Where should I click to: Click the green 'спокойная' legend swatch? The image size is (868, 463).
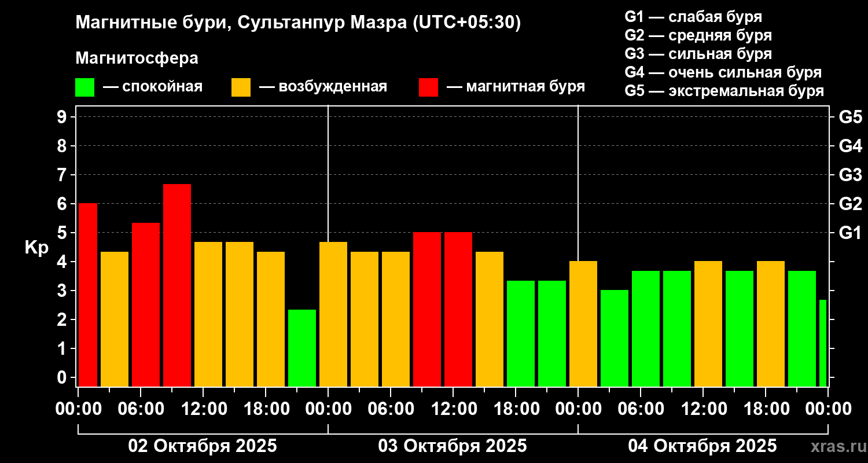tap(84, 87)
